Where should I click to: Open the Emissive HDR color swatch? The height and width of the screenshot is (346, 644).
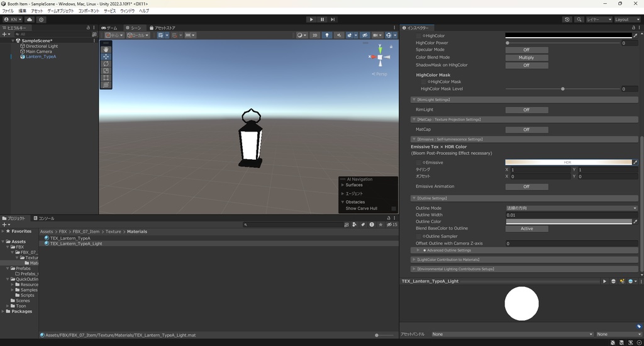click(x=569, y=162)
